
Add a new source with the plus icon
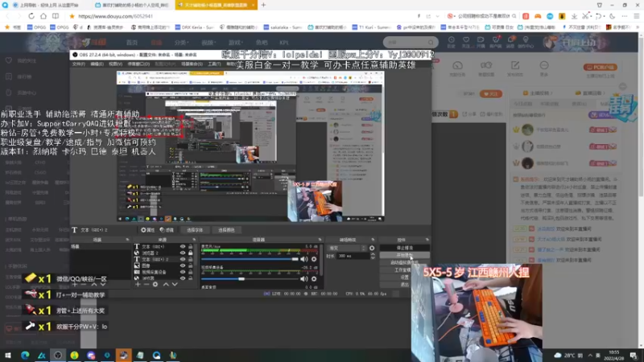(x=138, y=284)
